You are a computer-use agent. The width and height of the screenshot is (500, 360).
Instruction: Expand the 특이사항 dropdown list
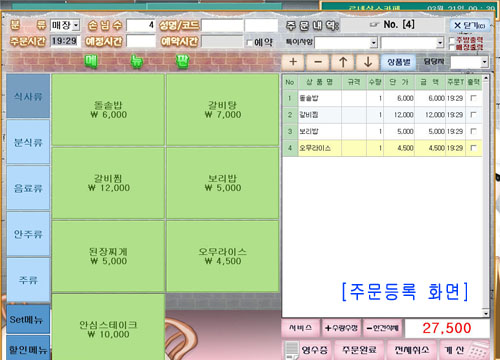point(373,43)
